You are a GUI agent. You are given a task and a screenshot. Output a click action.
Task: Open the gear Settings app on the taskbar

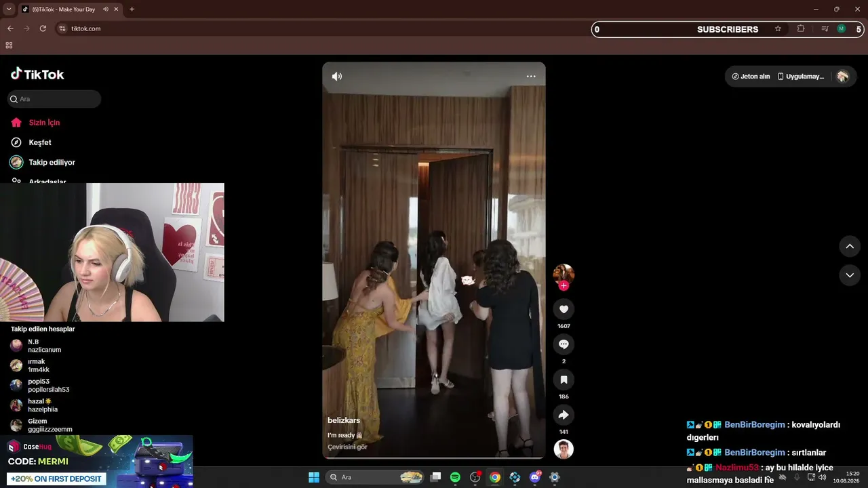pos(555,477)
